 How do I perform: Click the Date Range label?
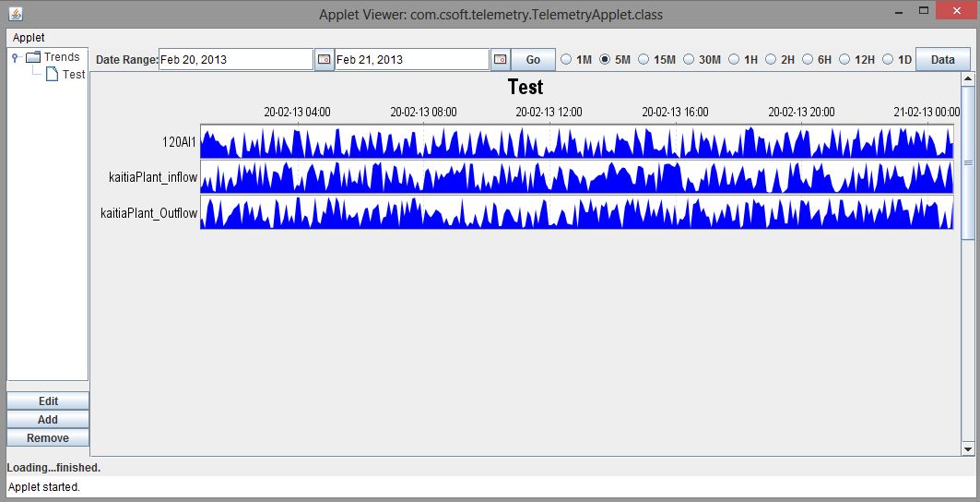pyautogui.click(x=127, y=60)
